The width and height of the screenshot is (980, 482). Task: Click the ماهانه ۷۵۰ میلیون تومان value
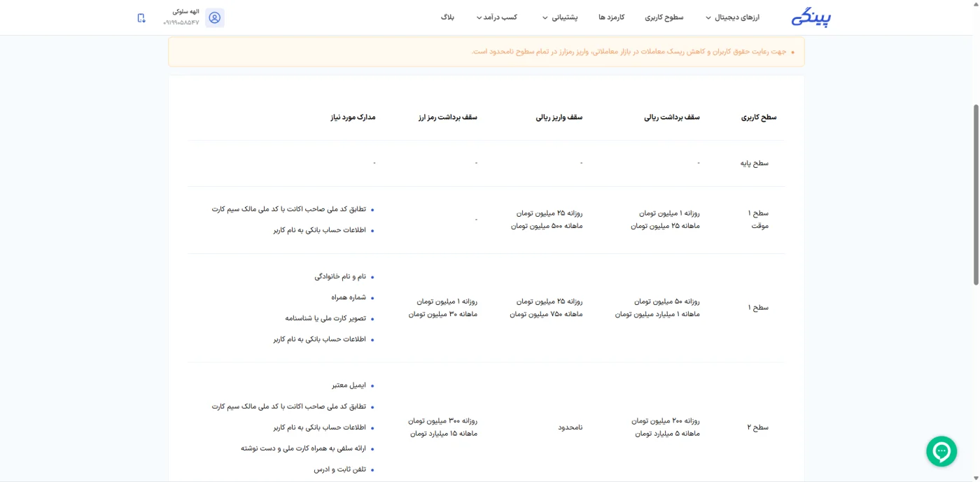[x=546, y=314]
